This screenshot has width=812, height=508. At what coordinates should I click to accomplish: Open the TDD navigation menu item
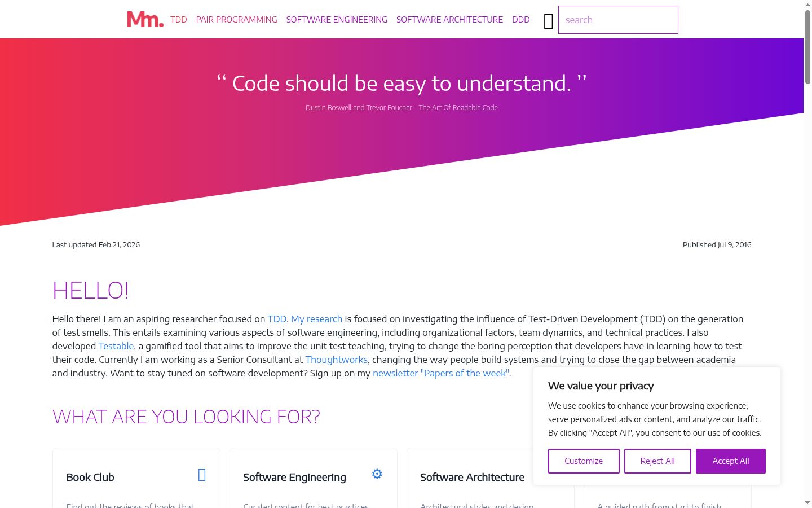coord(179,20)
